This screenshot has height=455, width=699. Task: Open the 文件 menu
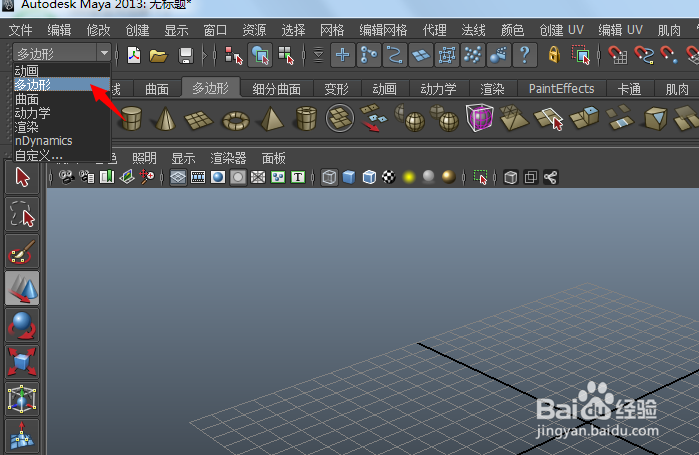pos(21,30)
